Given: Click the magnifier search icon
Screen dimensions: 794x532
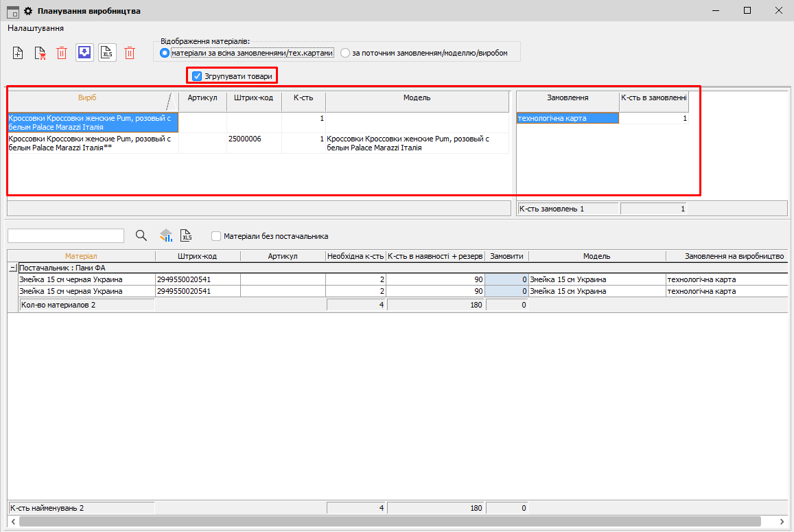Looking at the screenshot, I should point(141,235).
